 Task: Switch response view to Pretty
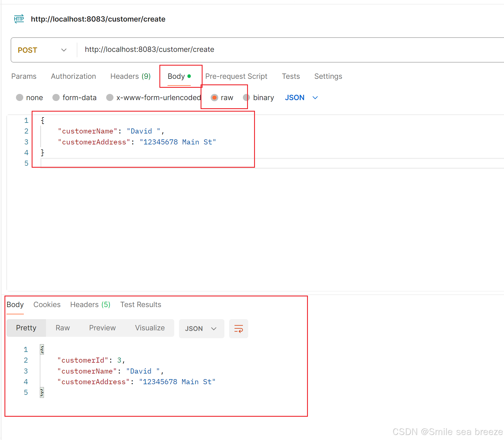pyautogui.click(x=26, y=328)
